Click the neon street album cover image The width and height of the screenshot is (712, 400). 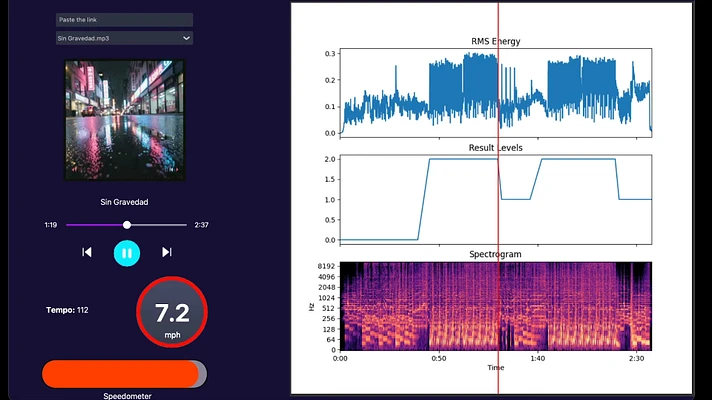pos(124,120)
